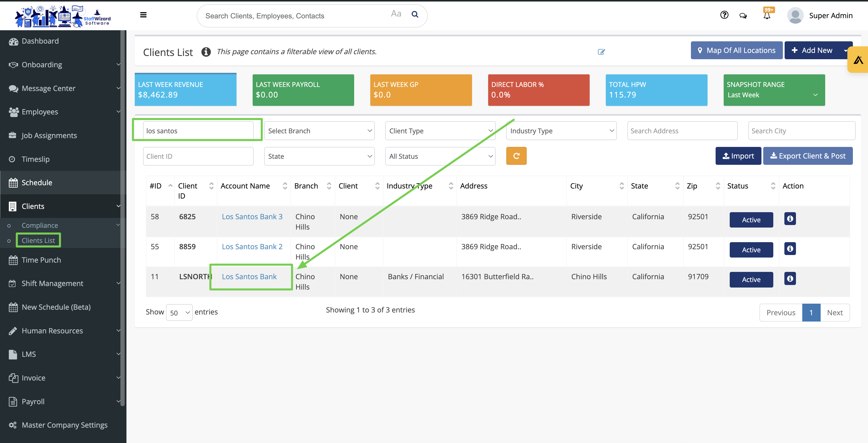Click the Search City field
Image resolution: width=868 pixels, height=443 pixels.
click(802, 131)
